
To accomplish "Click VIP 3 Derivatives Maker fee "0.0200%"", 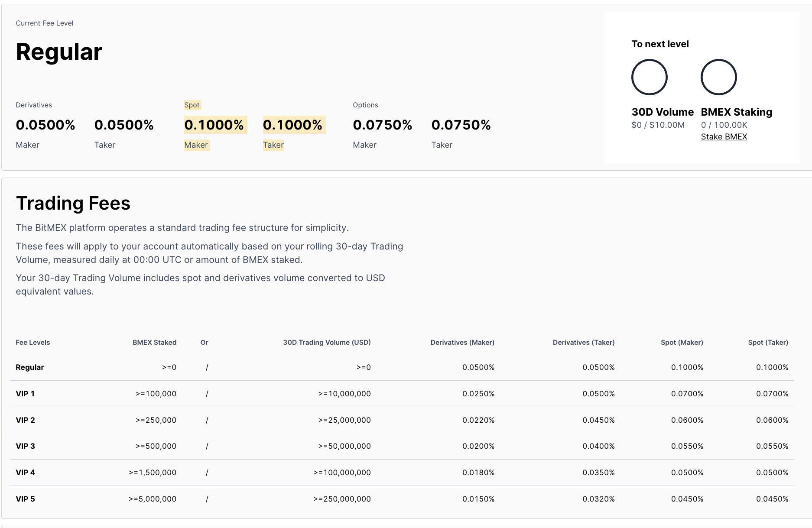I will coord(478,446).
